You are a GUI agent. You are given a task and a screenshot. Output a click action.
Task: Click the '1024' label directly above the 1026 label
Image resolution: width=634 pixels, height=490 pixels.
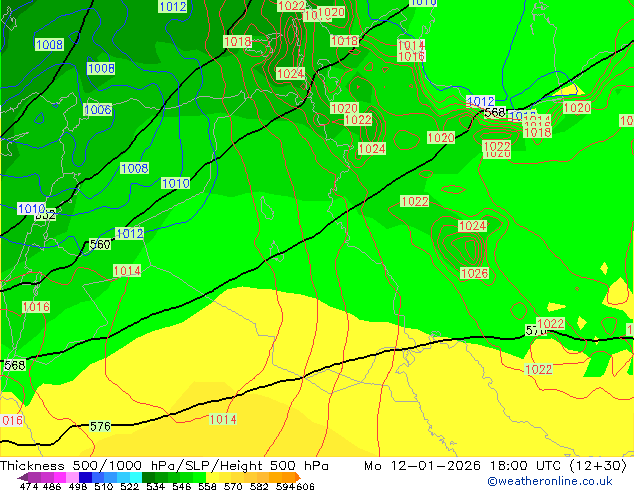(472, 226)
